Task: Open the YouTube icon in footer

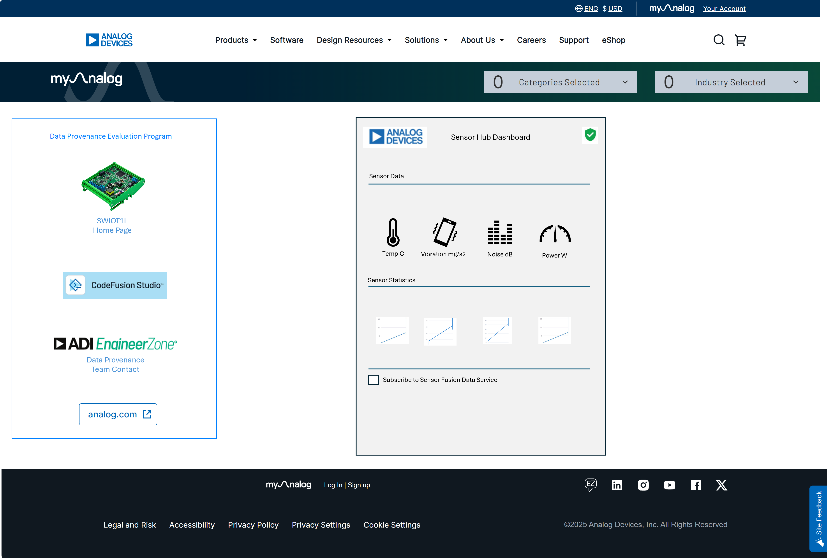Action: (669, 485)
